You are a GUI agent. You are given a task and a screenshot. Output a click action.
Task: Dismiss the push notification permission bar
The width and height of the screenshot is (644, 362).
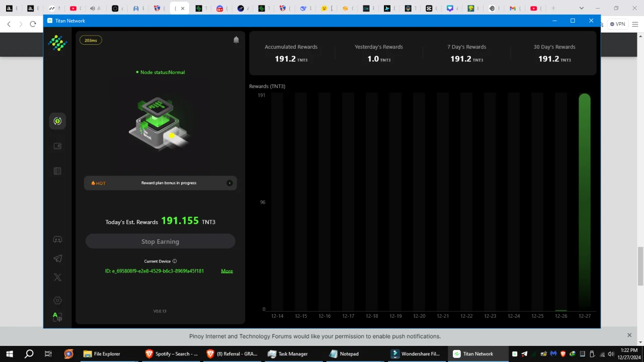629,335
